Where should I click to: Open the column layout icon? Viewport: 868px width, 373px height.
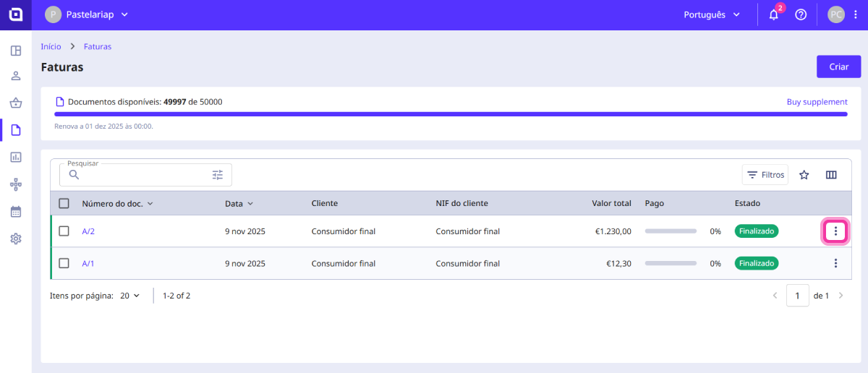(831, 175)
